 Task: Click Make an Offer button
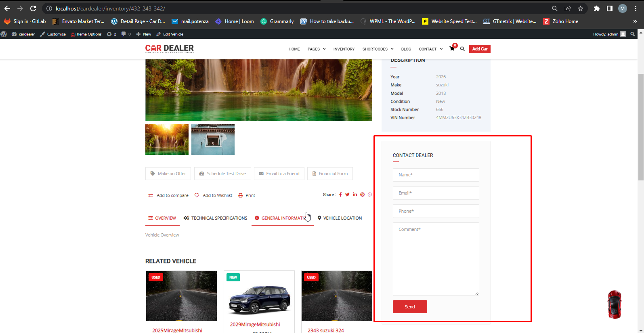click(x=168, y=174)
